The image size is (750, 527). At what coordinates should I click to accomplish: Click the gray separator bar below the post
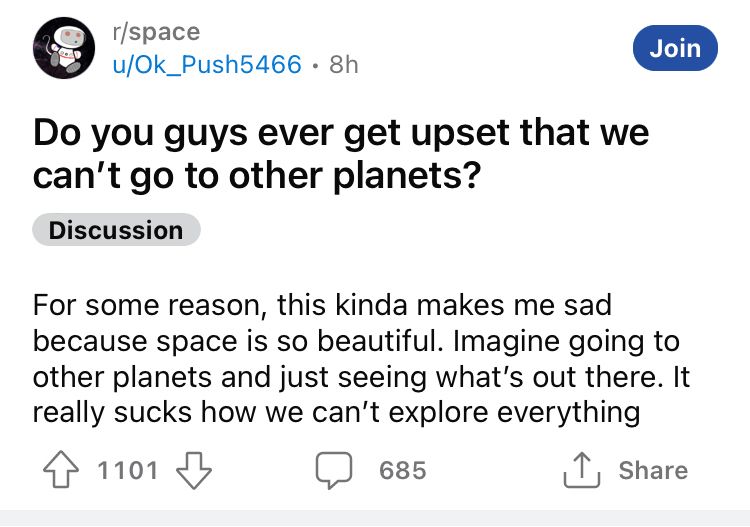click(375, 517)
